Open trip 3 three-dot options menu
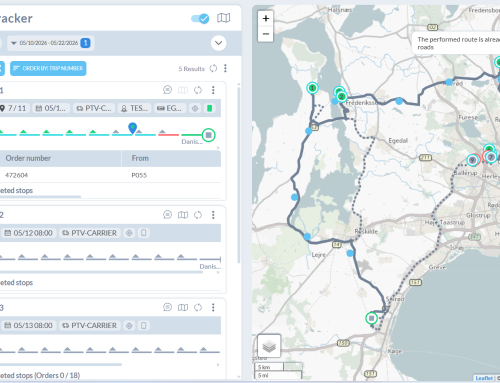500x383 pixels. 213,307
